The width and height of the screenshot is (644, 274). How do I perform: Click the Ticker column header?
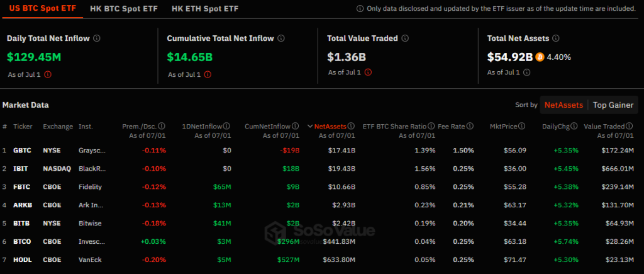click(23, 127)
